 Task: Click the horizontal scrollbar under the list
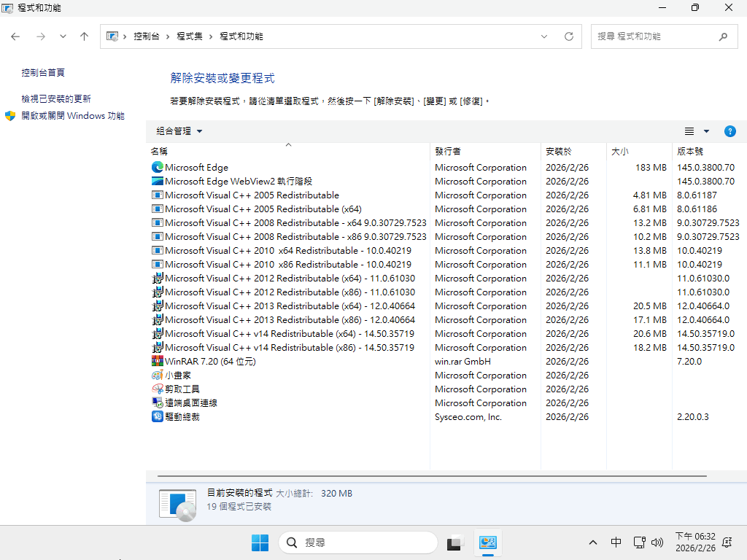tap(432, 474)
